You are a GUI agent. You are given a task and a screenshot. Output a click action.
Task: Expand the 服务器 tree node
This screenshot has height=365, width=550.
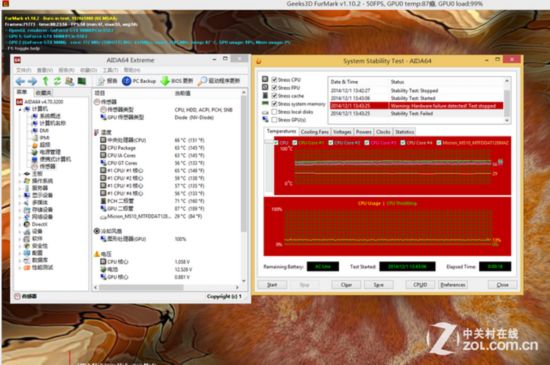click(x=20, y=188)
